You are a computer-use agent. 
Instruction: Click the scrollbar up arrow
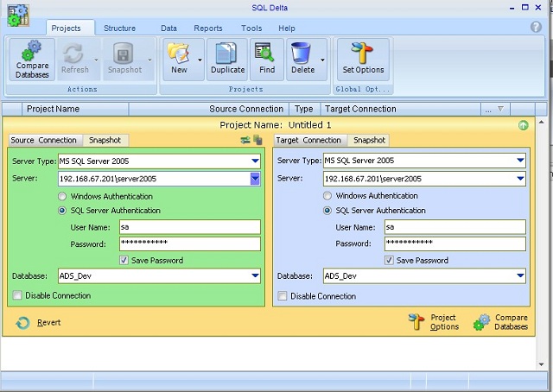542,122
